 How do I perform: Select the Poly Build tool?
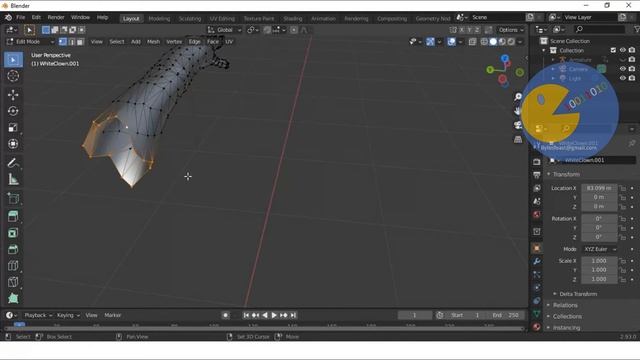pyautogui.click(x=13, y=298)
